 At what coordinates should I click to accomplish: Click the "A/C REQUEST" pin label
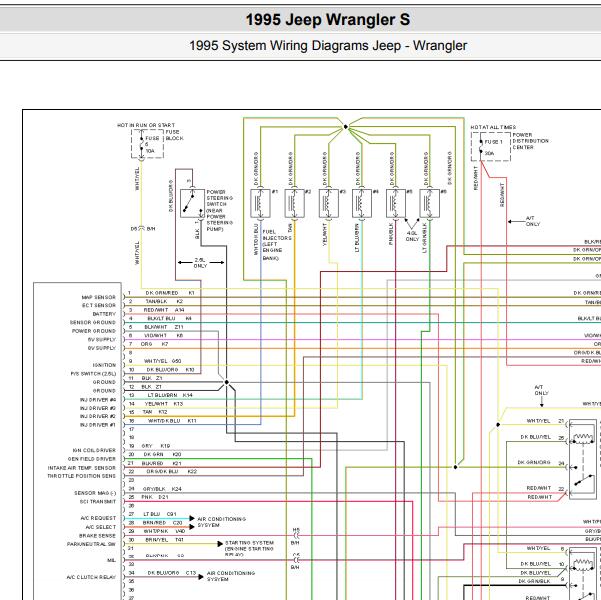tap(98, 518)
